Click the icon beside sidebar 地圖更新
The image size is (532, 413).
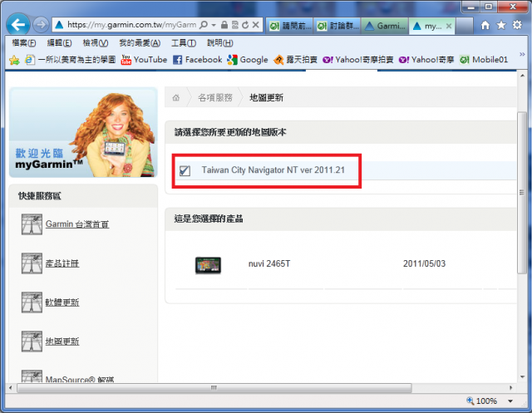(32, 341)
